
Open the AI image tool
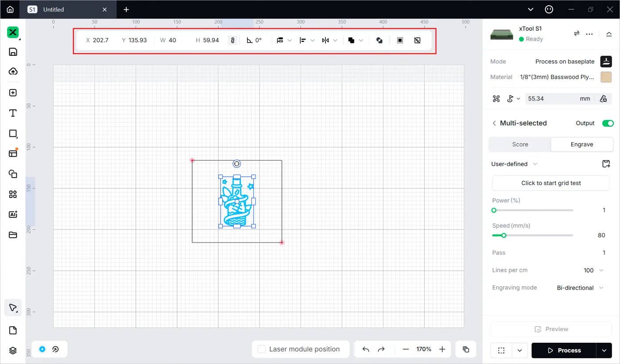click(x=13, y=214)
